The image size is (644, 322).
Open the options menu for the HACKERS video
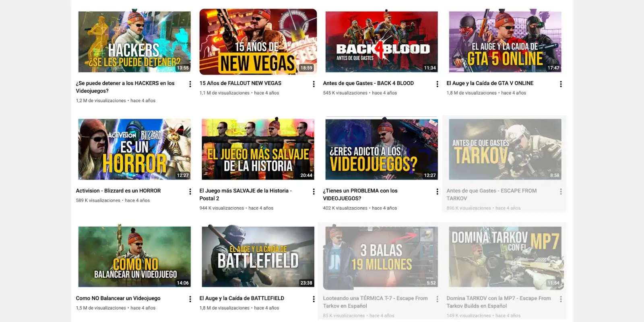tap(190, 84)
